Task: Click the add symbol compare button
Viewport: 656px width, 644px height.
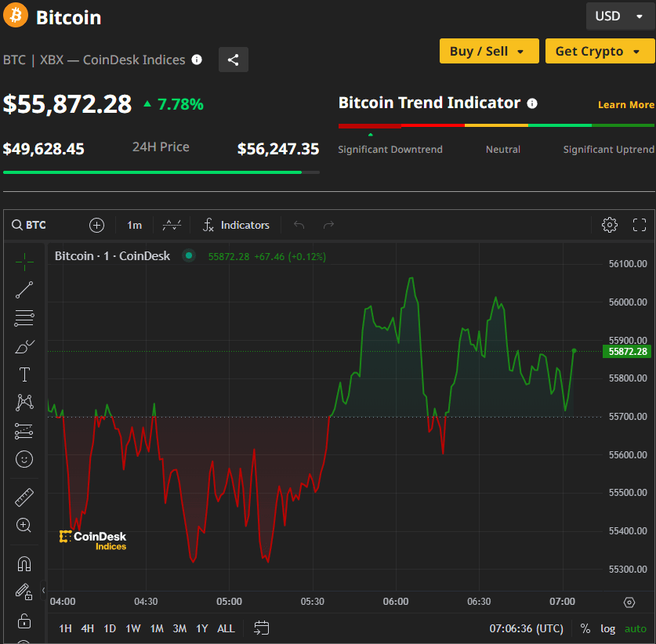Action: click(x=96, y=225)
